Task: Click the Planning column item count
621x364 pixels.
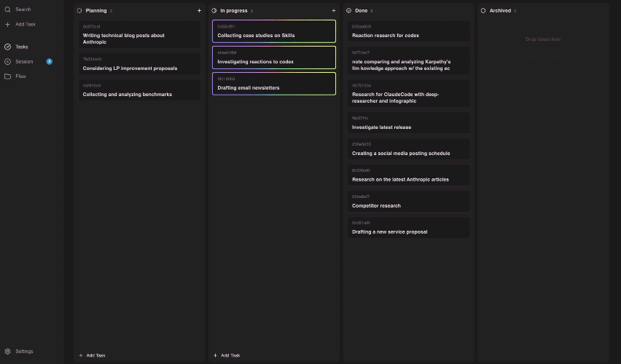Action: click(x=111, y=11)
